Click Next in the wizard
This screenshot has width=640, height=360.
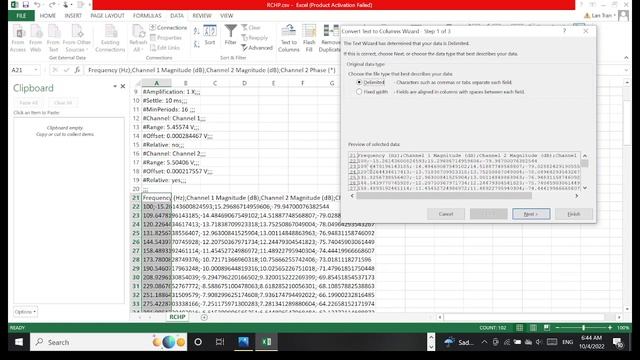[x=531, y=214]
